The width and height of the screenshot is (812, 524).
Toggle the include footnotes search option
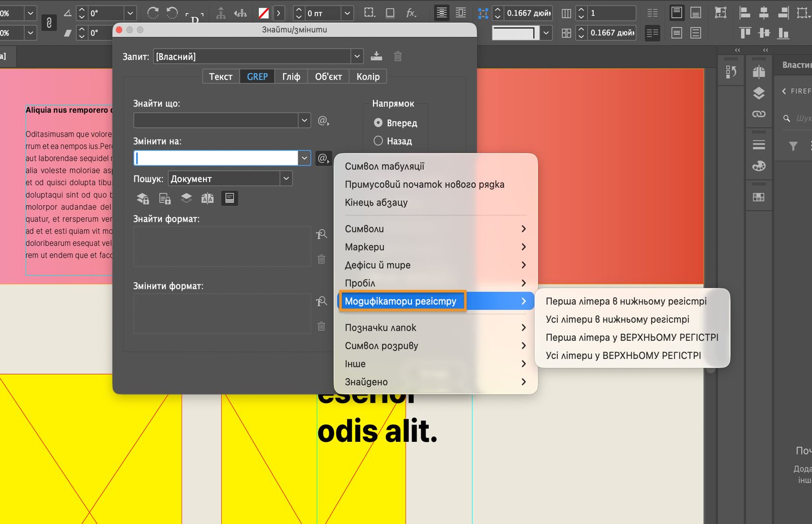229,198
